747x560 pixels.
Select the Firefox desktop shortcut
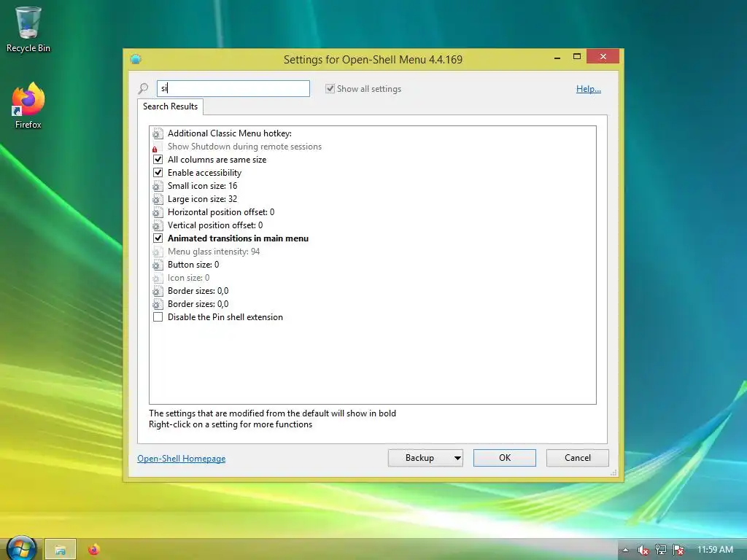[28, 105]
